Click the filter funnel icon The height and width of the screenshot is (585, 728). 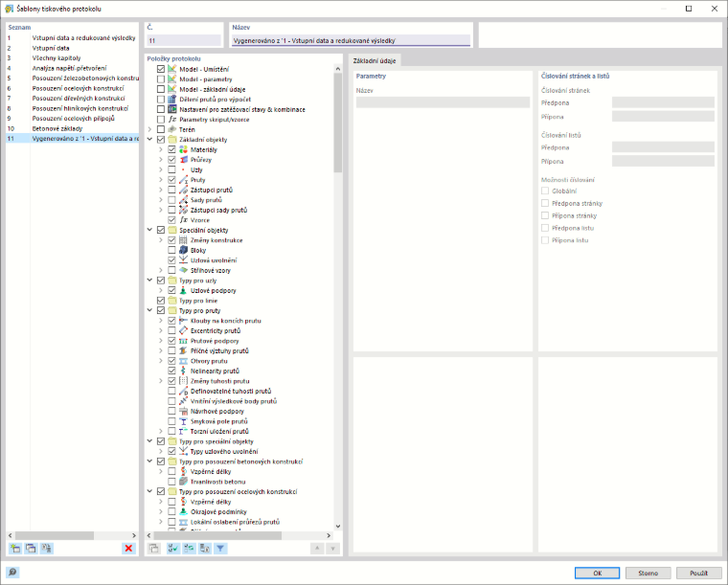click(x=220, y=549)
